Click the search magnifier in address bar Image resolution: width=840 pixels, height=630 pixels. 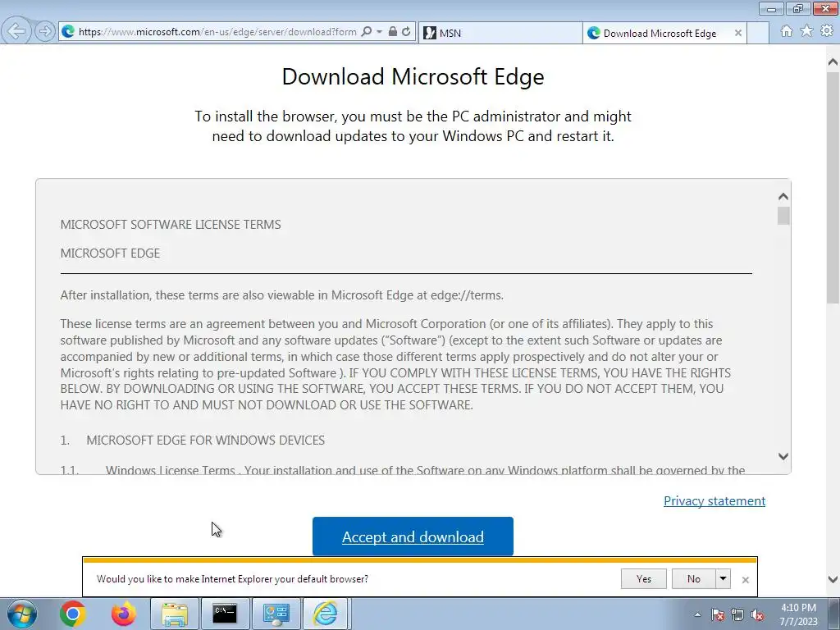[367, 32]
